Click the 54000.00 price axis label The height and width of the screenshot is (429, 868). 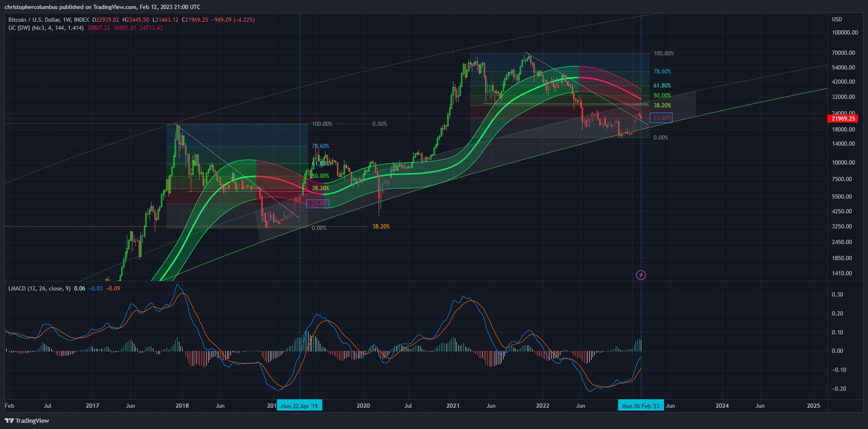pos(843,68)
